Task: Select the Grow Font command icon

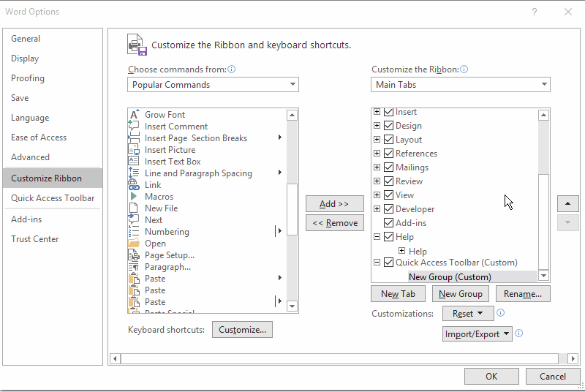Action: [134, 114]
